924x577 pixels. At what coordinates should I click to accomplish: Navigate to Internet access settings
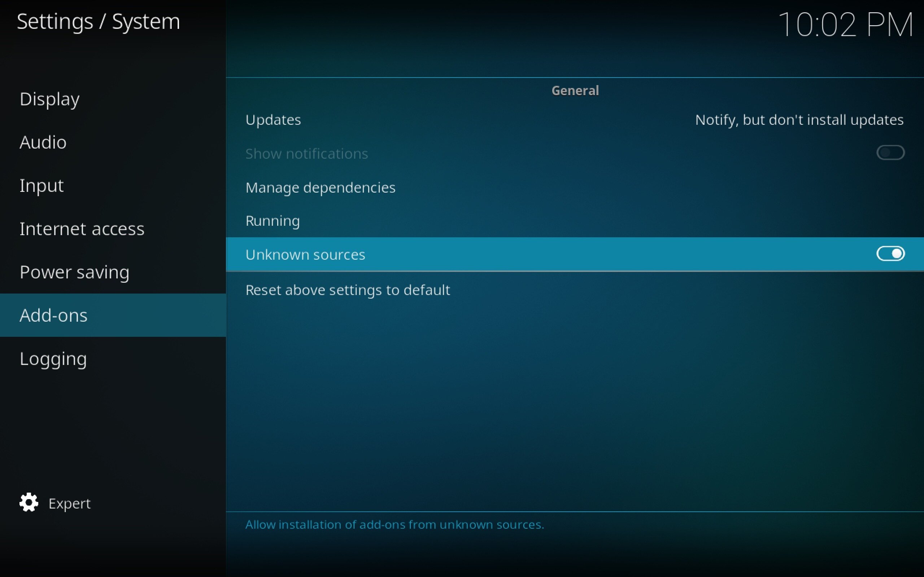[x=82, y=228]
